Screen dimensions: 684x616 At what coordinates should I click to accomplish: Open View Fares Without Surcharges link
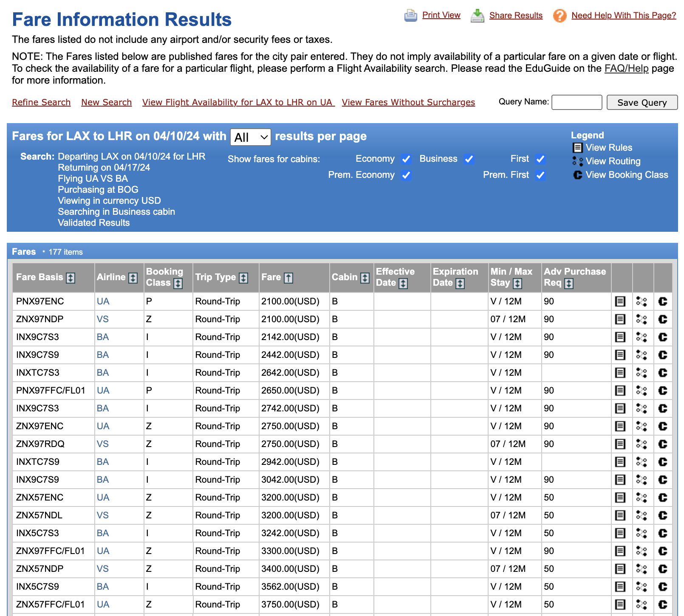pyautogui.click(x=408, y=102)
